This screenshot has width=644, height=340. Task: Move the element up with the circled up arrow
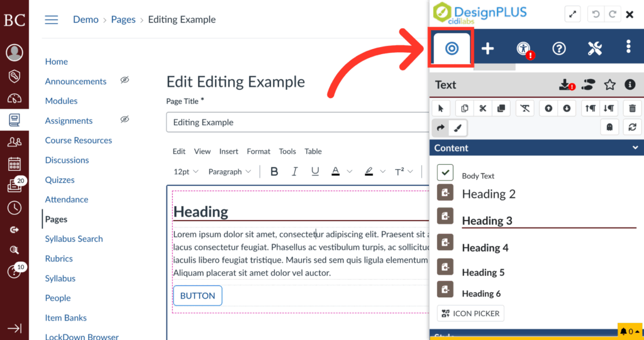click(x=548, y=108)
